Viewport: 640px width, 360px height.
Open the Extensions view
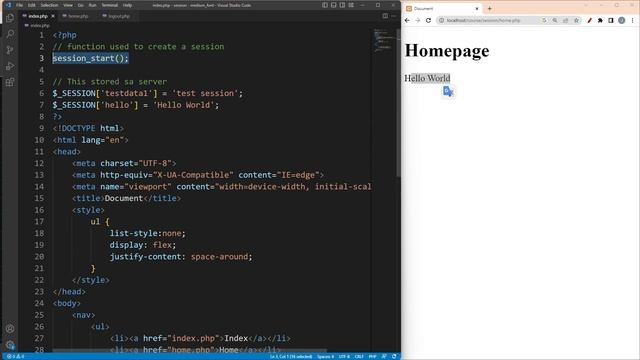[10, 82]
